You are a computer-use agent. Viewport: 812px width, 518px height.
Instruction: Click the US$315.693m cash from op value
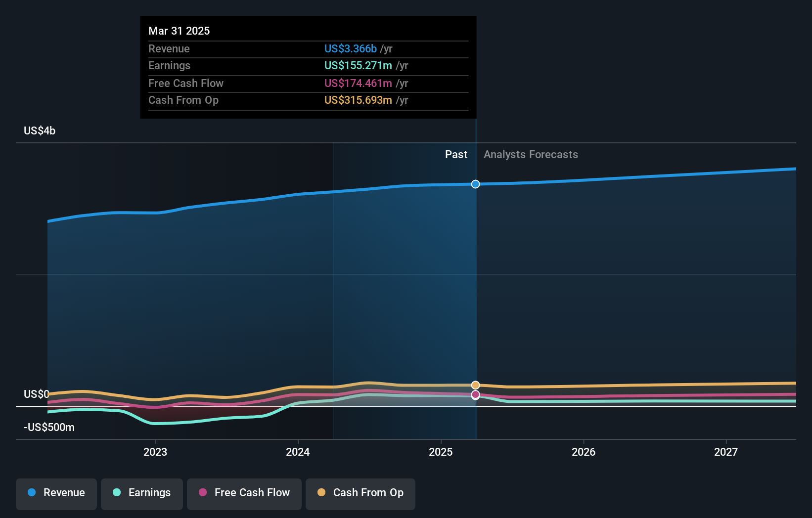click(x=358, y=100)
